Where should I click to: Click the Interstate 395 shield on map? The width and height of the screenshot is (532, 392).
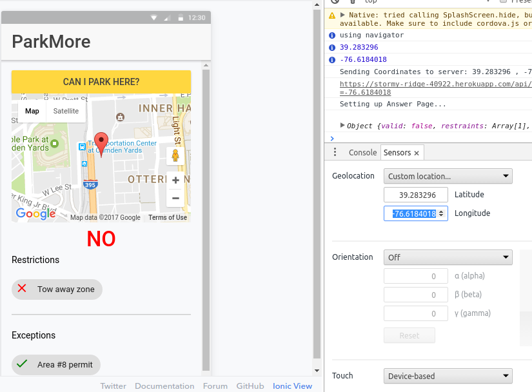[x=90, y=184]
